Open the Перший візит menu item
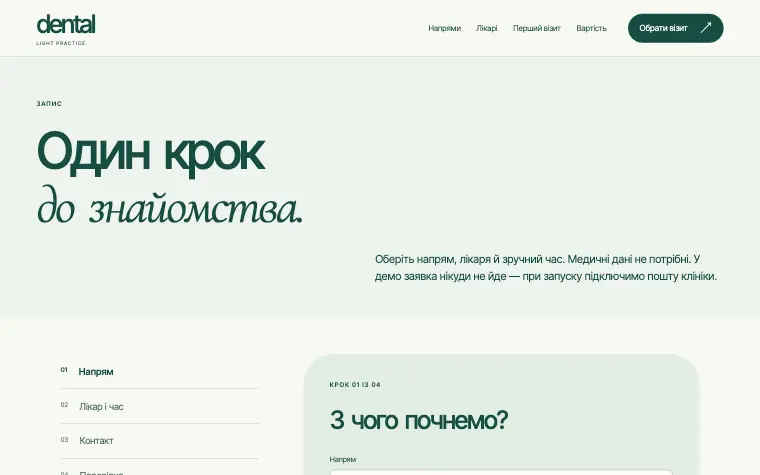 537,28
